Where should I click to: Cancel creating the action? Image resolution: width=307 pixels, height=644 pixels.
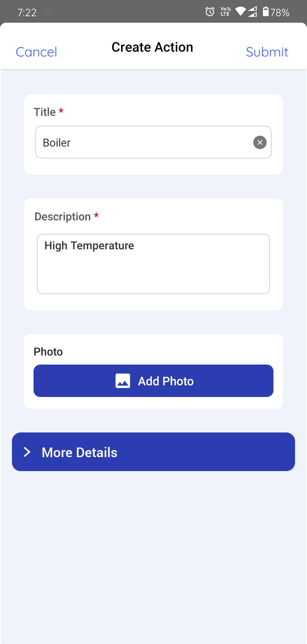click(36, 52)
